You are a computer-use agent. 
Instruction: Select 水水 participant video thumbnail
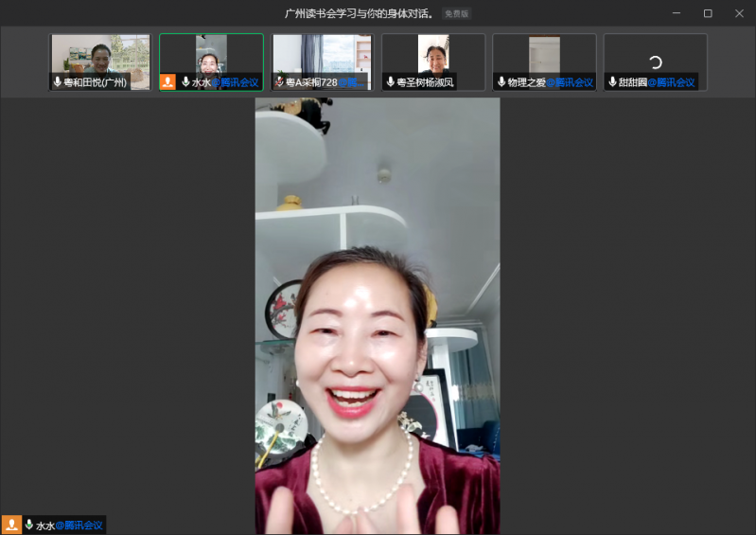pos(211,55)
